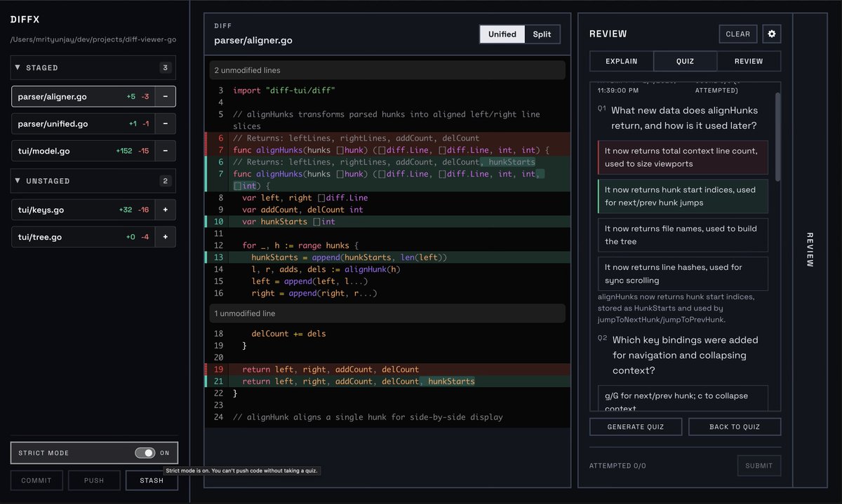Click line 24 alignHunk comment
This screenshot has height=504, width=842.
(387, 417)
